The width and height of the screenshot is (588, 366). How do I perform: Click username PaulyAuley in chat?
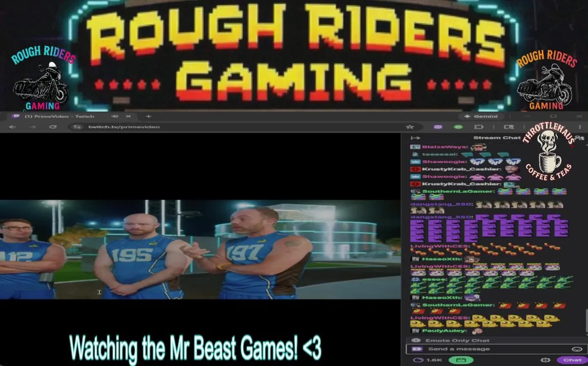pyautogui.click(x=444, y=331)
